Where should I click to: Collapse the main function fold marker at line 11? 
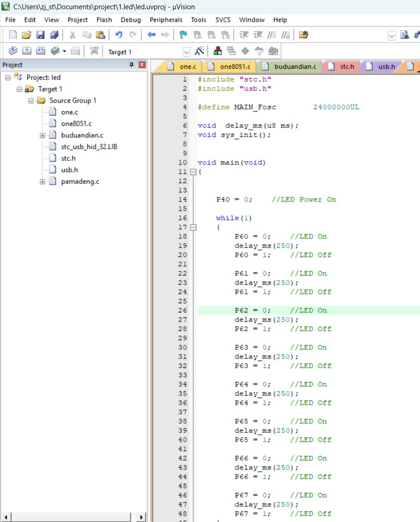[x=193, y=172]
